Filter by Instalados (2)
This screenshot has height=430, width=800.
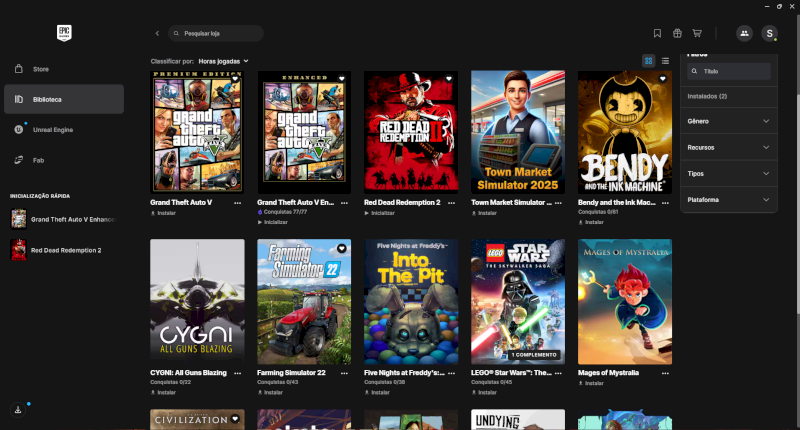tap(707, 96)
